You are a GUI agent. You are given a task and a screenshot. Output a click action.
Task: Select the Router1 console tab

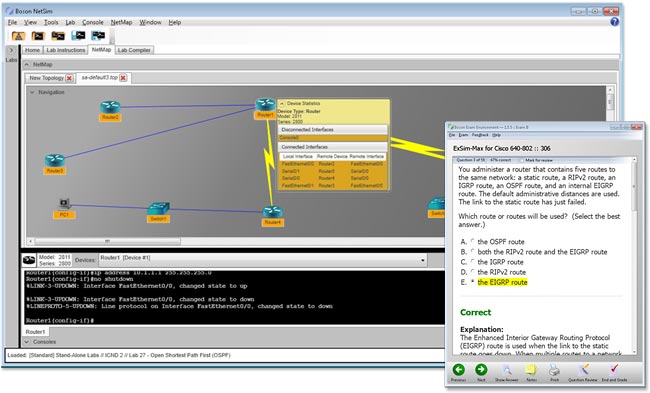click(35, 332)
